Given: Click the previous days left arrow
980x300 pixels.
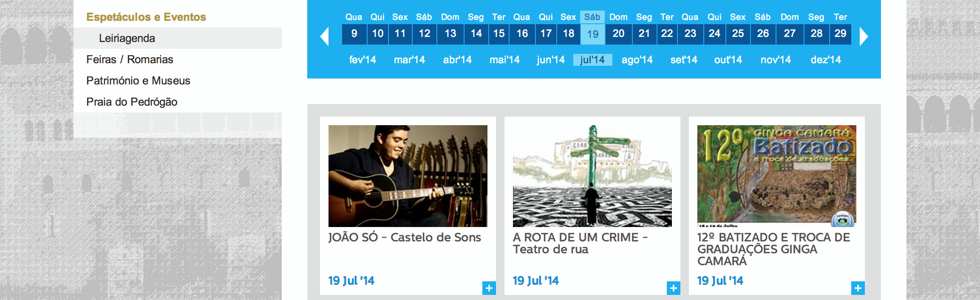Looking at the screenshot, I should click(x=324, y=36).
